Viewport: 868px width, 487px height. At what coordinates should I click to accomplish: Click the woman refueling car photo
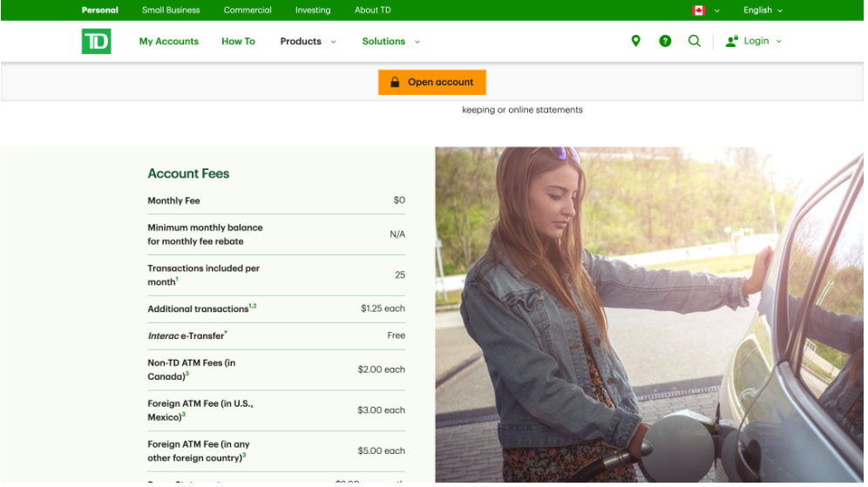click(x=648, y=314)
